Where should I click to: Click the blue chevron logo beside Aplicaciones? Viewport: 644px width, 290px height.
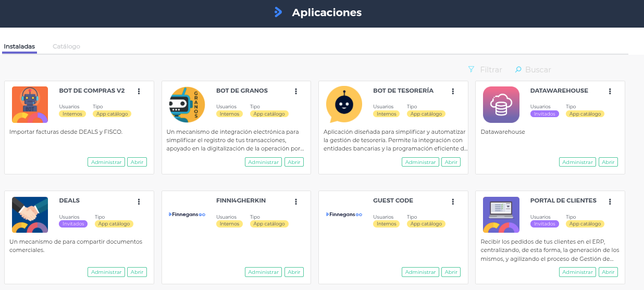click(x=278, y=12)
